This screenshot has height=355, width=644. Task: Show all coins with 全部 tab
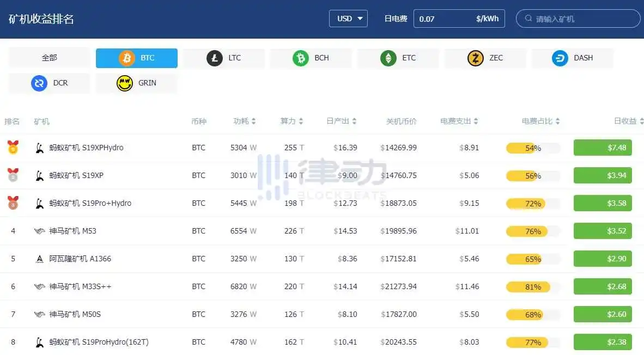(x=49, y=58)
